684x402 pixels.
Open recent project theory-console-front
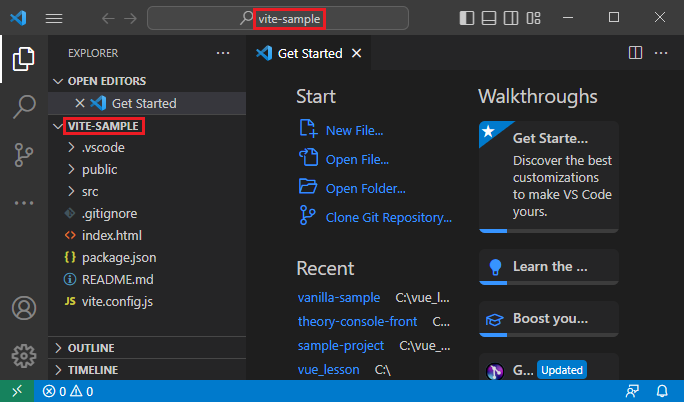click(357, 321)
